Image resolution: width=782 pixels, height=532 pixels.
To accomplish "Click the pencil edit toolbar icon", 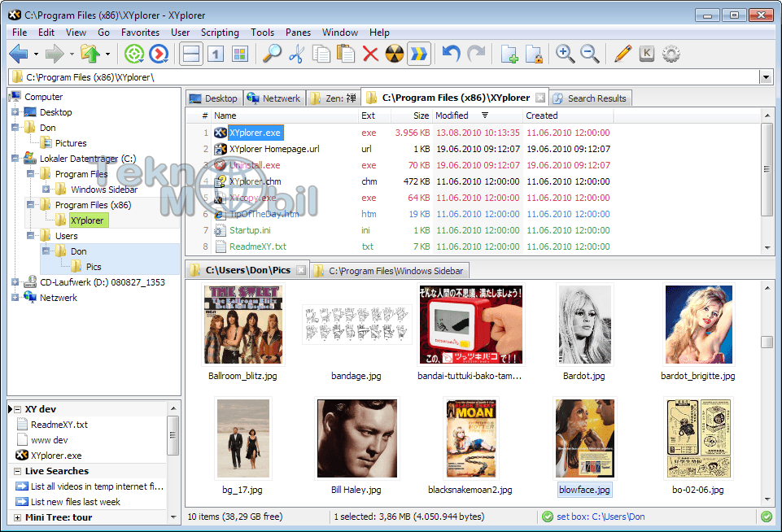I will click(623, 54).
